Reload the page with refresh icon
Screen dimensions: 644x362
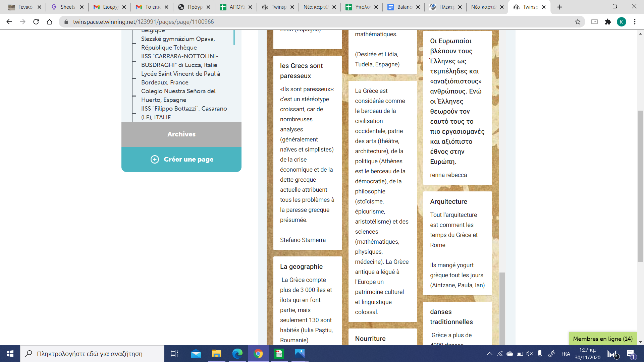[36, 22]
